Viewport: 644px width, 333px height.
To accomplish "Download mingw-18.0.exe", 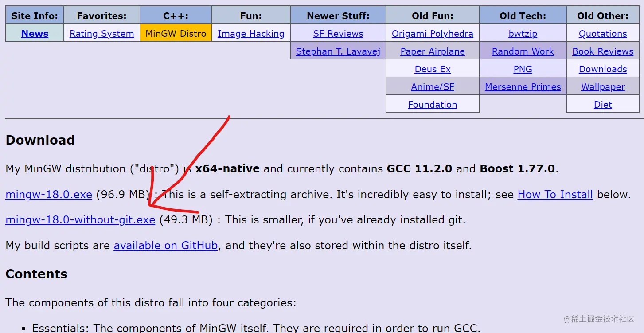I will point(49,194).
